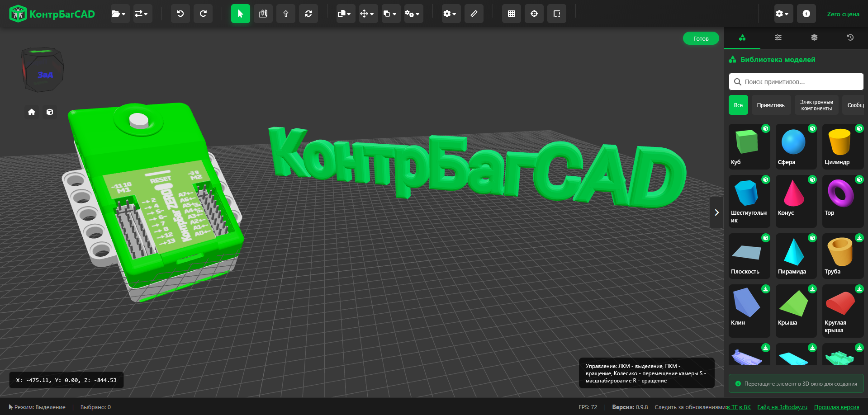Screen dimensions: 868x415
Task: Click the undo arrow icon
Action: (x=180, y=14)
